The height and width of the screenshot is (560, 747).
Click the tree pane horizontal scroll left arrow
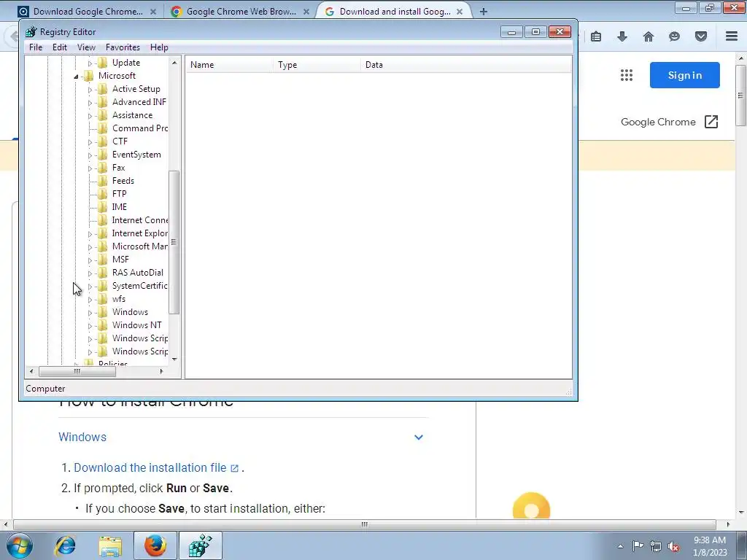coord(31,371)
